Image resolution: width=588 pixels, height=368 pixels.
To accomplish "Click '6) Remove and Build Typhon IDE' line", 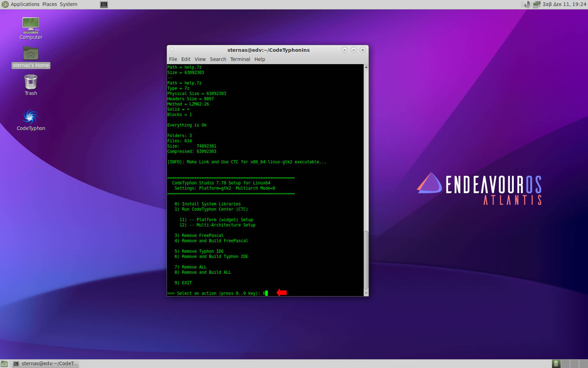I will pos(211,257).
